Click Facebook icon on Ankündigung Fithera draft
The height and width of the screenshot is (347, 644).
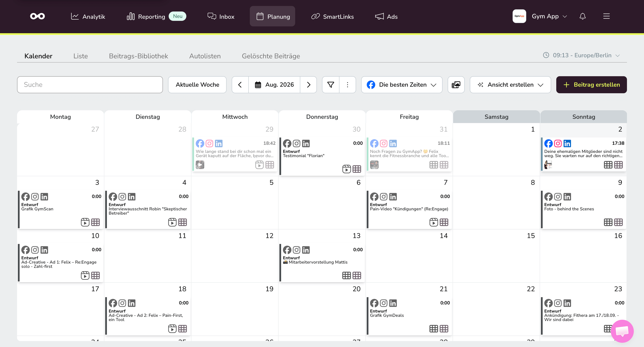549,303
